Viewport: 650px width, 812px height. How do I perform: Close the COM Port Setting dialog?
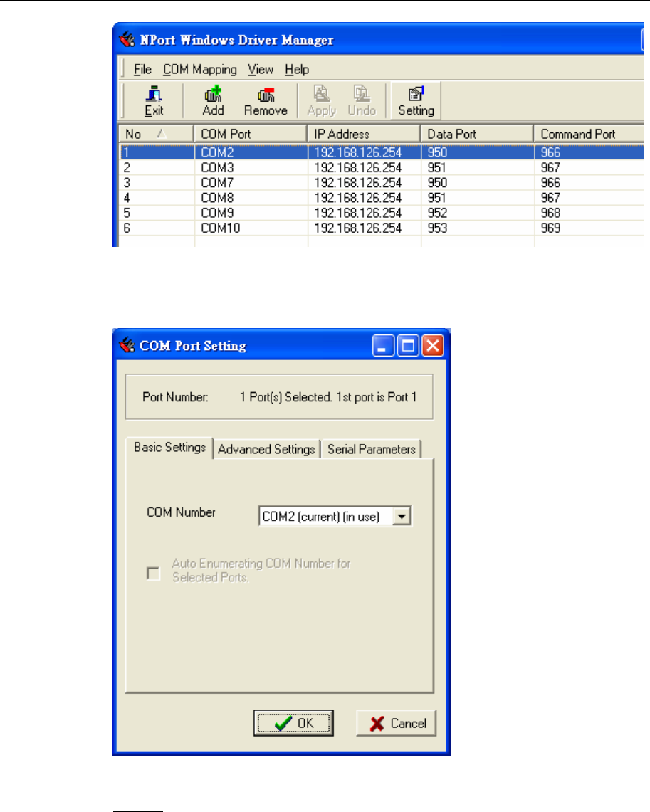[x=433, y=345]
